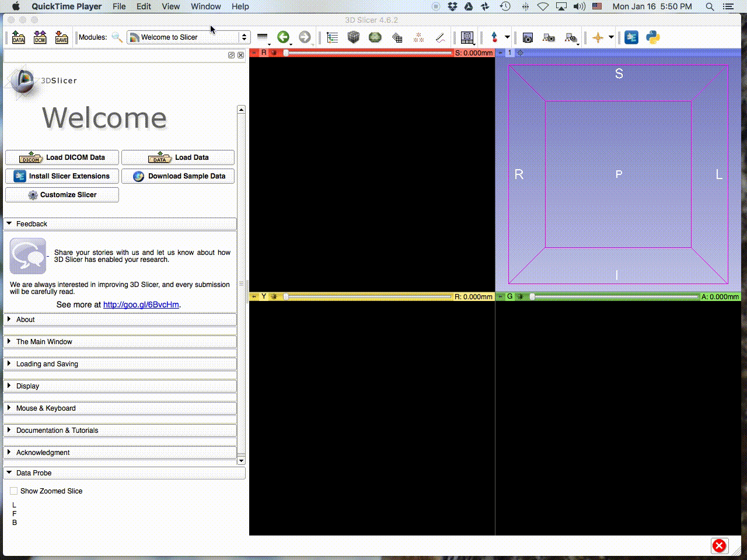This screenshot has height=560, width=747.
Task: Expand the Acknowledgment section
Action: [120, 453]
